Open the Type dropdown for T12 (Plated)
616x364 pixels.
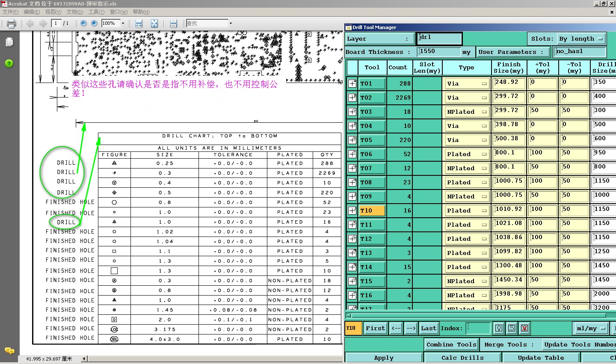point(467,239)
